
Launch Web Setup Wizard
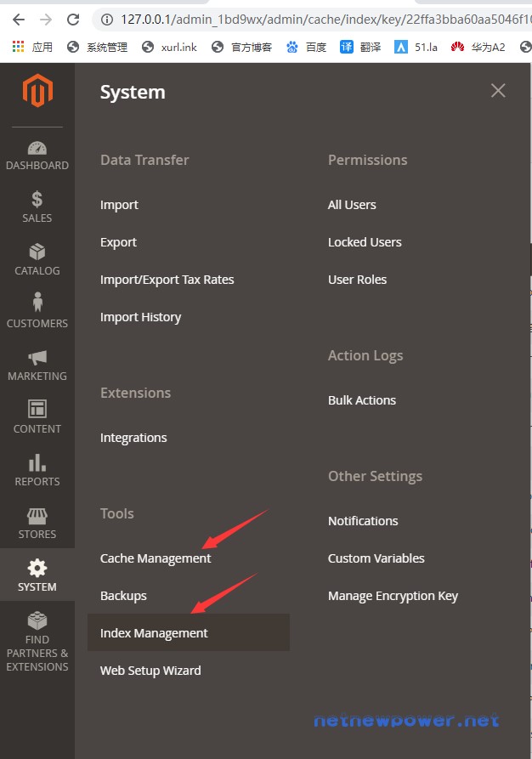coord(150,671)
